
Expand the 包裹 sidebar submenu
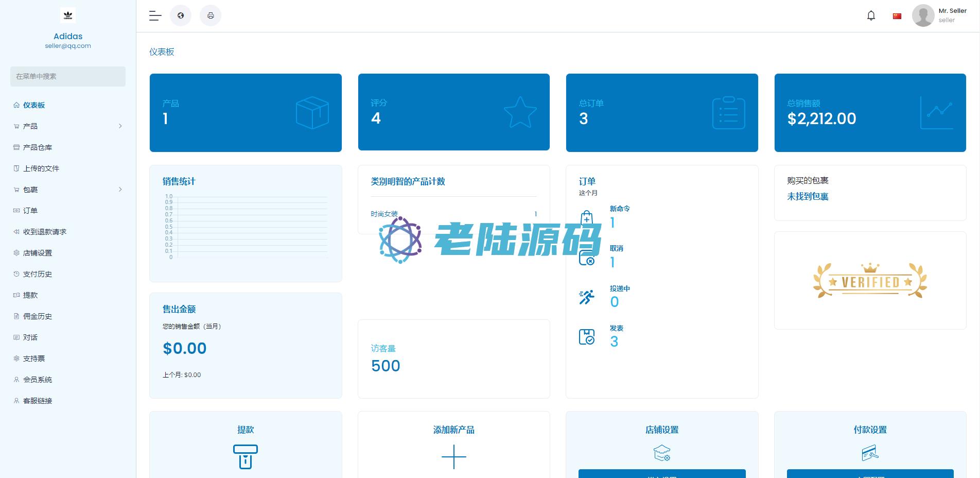click(120, 190)
